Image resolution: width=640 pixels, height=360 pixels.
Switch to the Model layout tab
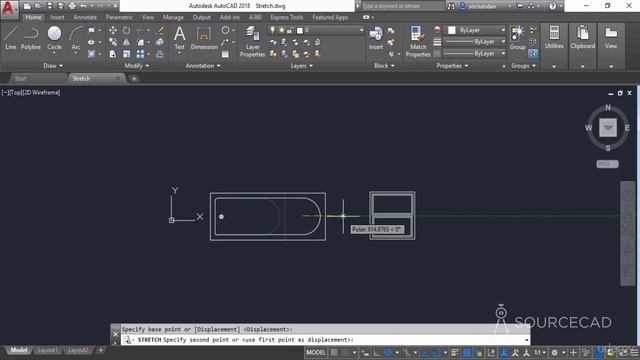19,350
